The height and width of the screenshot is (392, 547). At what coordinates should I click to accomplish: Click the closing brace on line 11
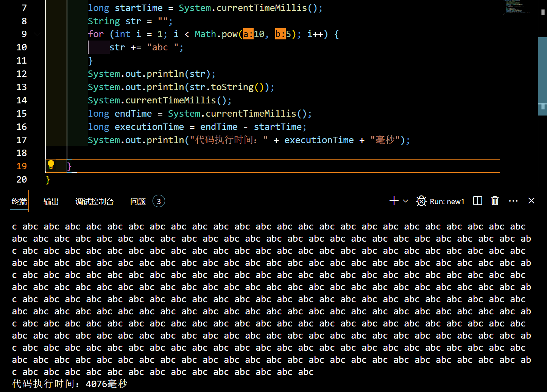tap(90, 61)
